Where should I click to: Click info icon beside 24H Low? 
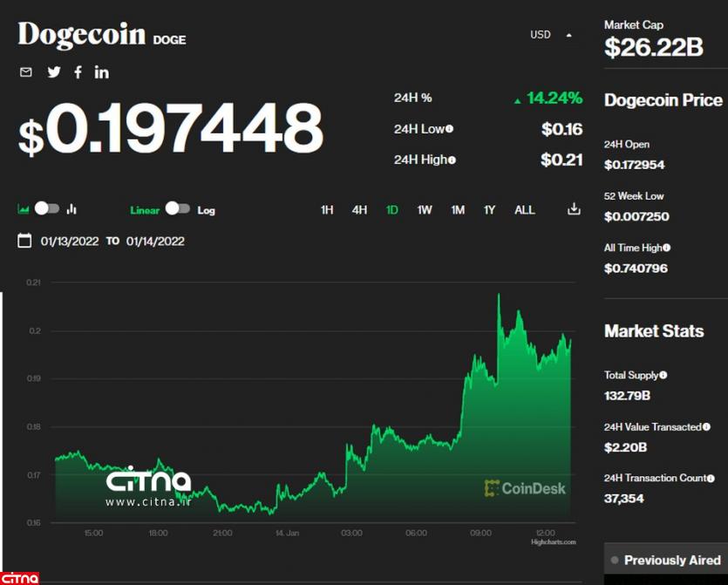click(450, 129)
